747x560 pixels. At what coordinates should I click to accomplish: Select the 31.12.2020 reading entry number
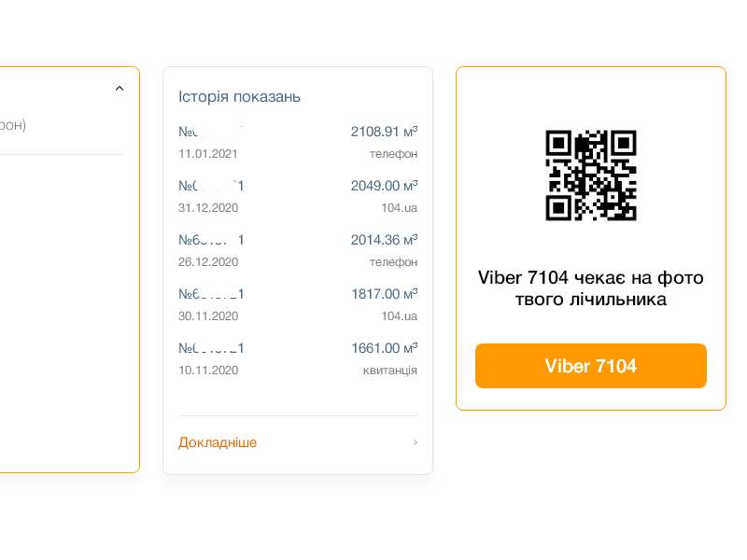coord(211,186)
